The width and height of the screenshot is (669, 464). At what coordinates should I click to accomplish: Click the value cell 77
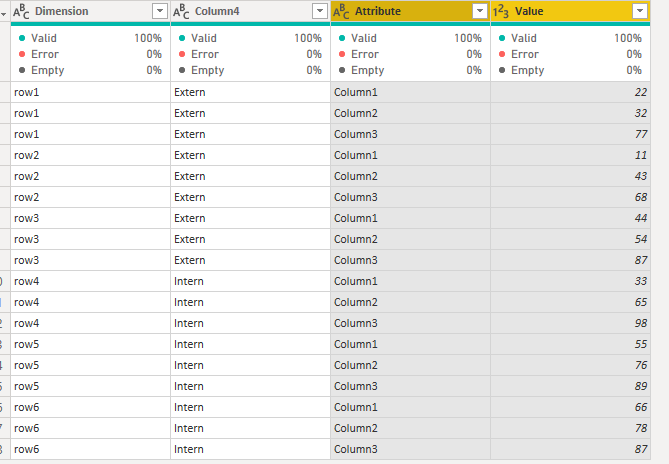click(570, 134)
